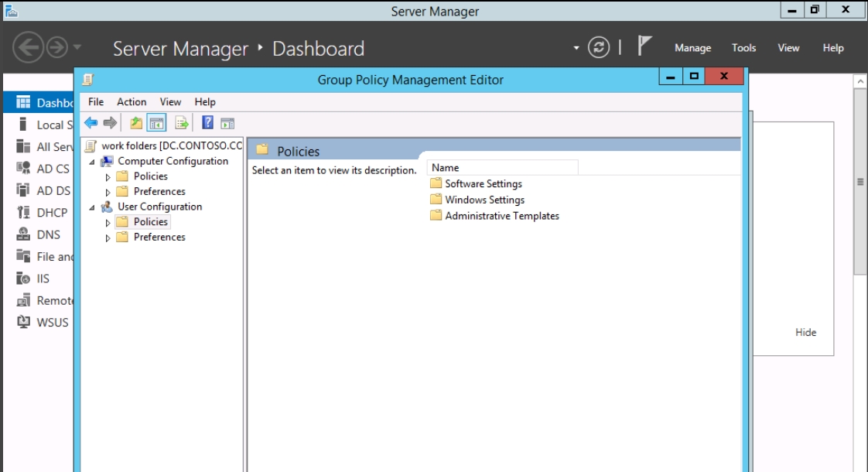Toggle Show/Hide Console Tree toolbar icon

(x=156, y=123)
